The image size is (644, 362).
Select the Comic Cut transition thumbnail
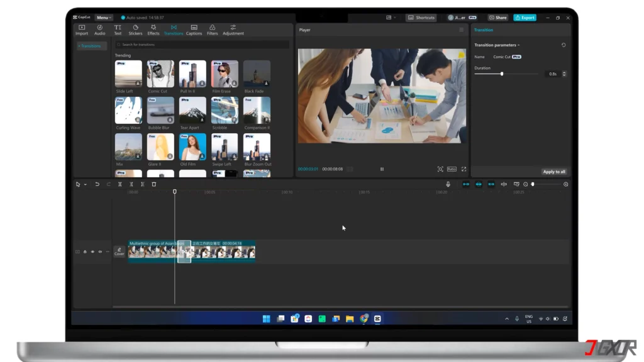pos(160,74)
